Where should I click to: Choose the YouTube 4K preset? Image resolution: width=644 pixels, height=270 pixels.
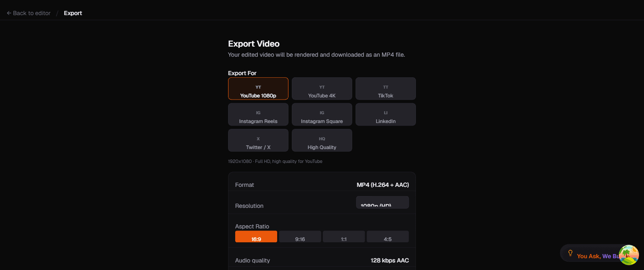[x=322, y=89]
